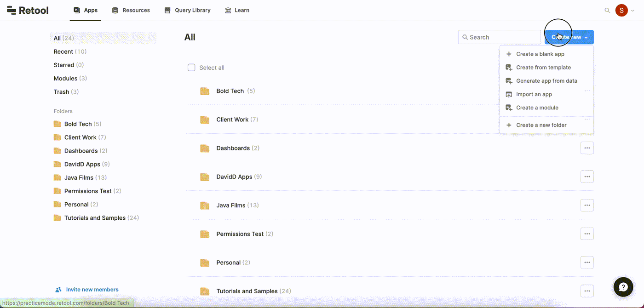644x308 pixels.
Task: Click the magnifier icon in top bar
Action: point(607,10)
